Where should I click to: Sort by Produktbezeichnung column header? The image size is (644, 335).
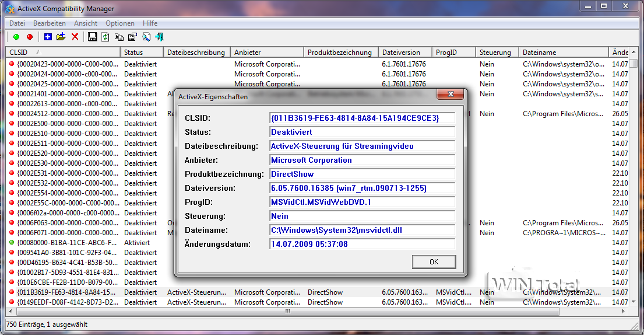[x=341, y=52]
